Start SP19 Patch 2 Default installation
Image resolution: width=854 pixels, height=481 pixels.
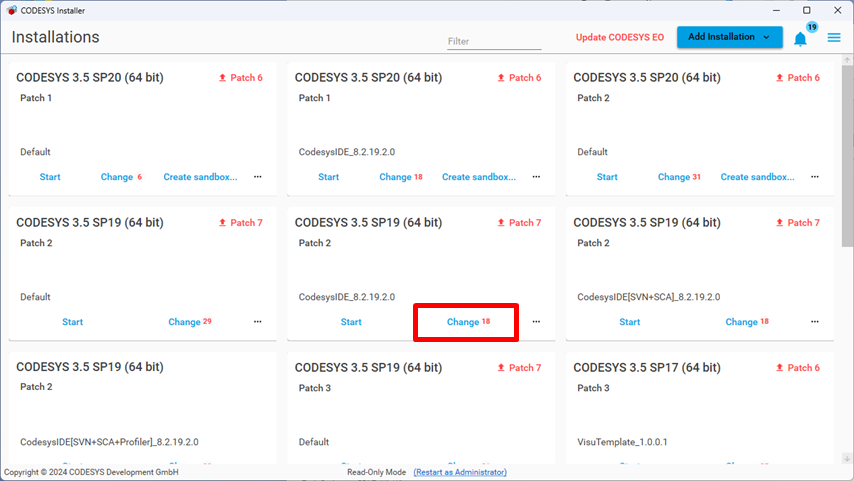tap(72, 321)
